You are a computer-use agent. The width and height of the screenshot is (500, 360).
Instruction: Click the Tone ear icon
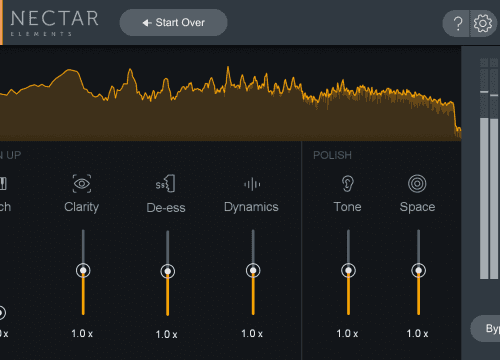pos(347,183)
